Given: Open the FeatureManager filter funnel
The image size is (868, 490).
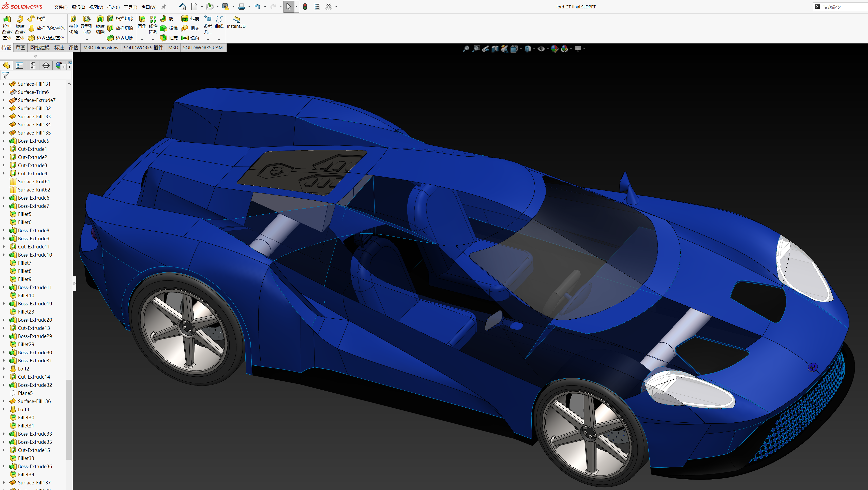Looking at the screenshot, I should coord(5,75).
